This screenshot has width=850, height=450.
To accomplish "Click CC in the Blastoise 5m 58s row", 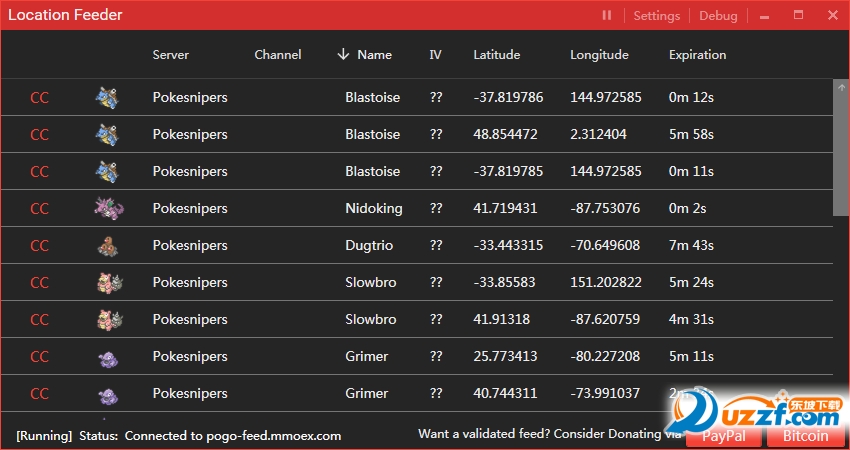I will point(39,134).
